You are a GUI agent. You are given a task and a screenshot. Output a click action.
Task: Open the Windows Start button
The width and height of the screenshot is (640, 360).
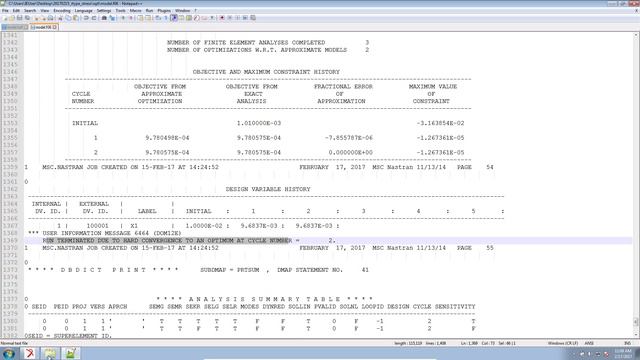pos(8,353)
